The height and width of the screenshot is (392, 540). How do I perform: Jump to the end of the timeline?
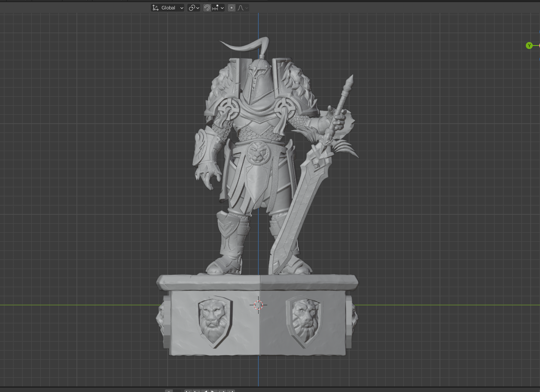click(x=231, y=391)
